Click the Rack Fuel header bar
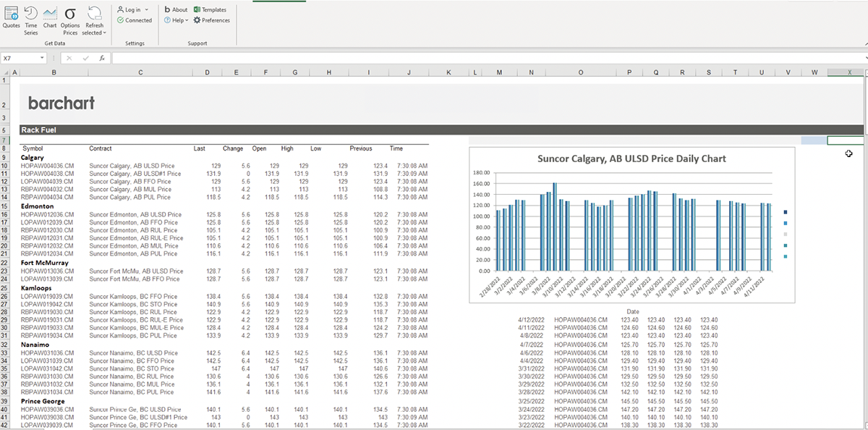868x430 pixels. [x=441, y=130]
